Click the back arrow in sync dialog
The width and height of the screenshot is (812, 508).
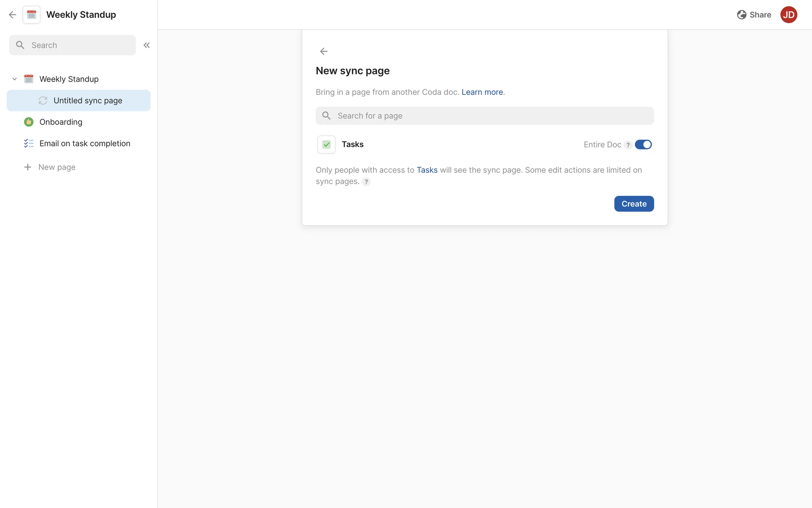click(324, 52)
